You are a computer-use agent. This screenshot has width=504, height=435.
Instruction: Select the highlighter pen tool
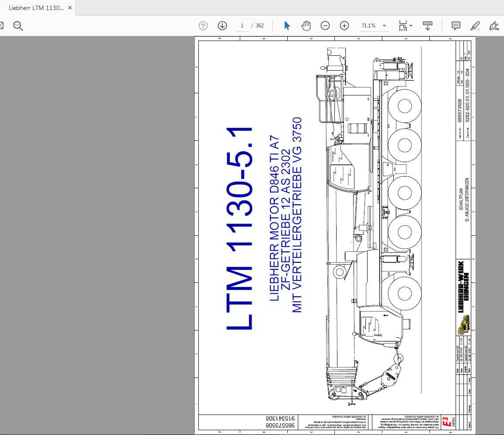(475, 26)
